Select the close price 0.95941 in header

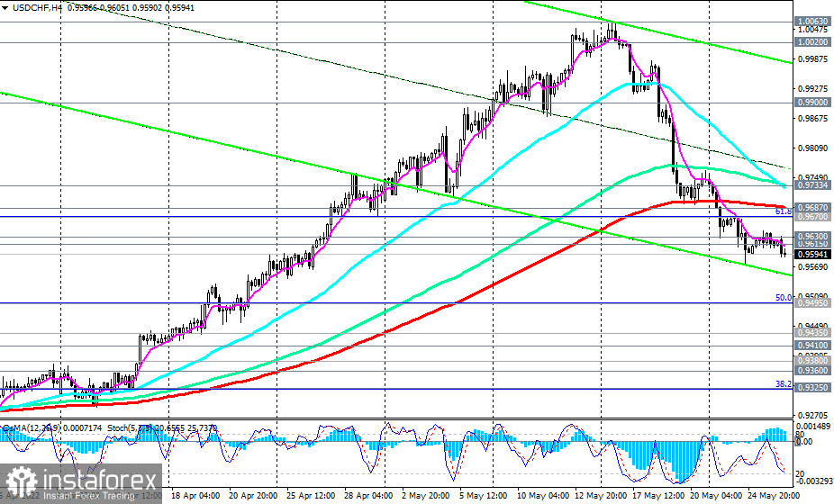point(179,8)
